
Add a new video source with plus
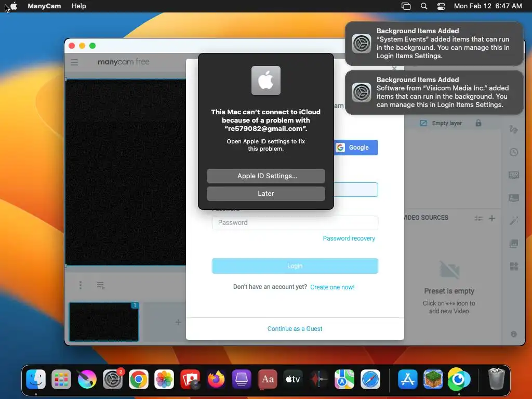click(492, 218)
